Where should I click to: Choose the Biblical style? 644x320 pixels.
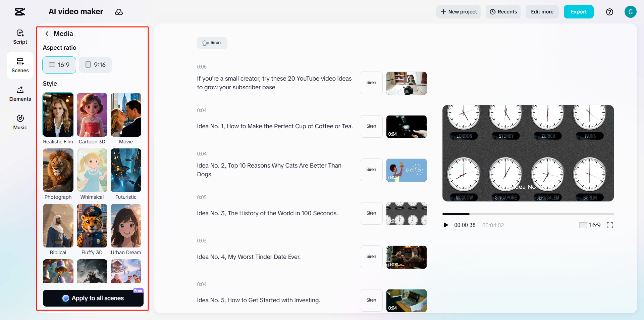(58, 226)
